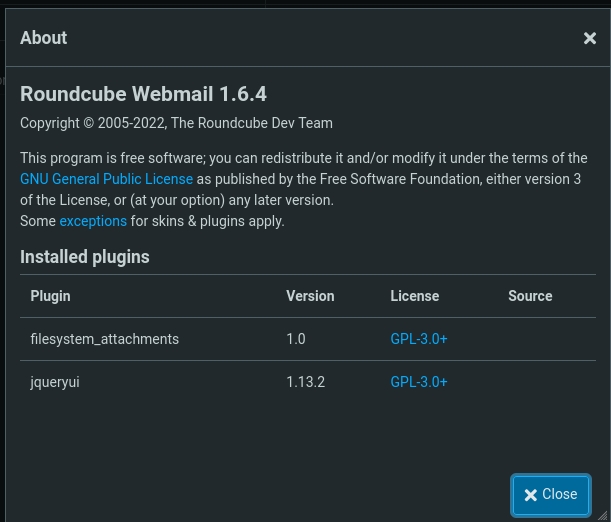Open the exceptions link for skins and plugins

point(93,221)
